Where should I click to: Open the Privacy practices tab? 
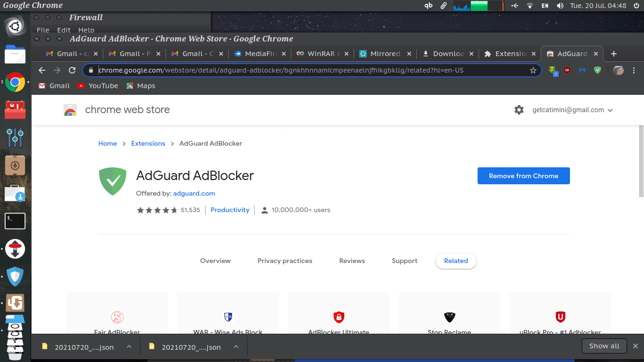285,261
